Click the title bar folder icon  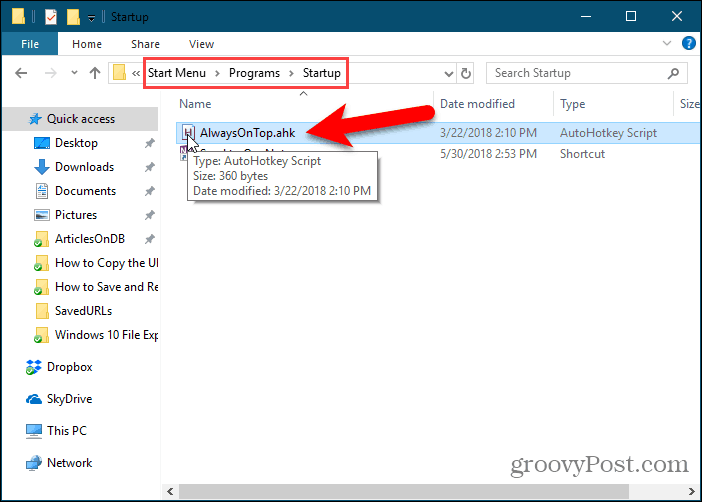(18, 17)
